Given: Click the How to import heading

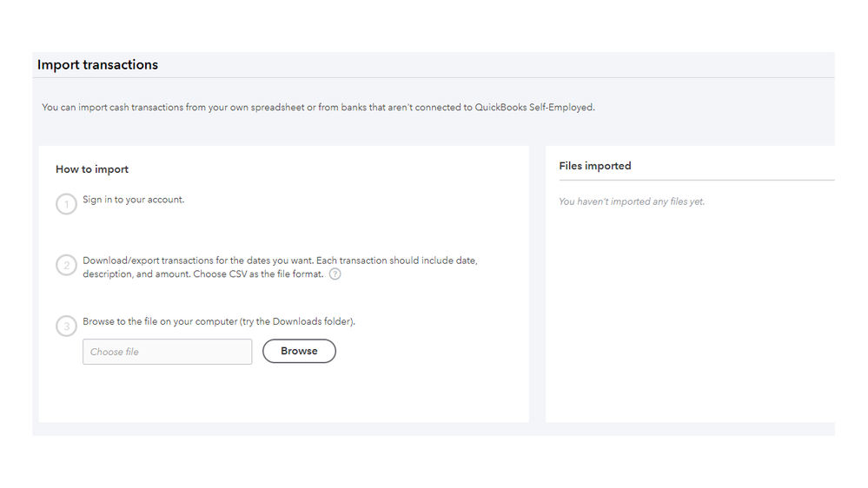Looking at the screenshot, I should 92,169.
